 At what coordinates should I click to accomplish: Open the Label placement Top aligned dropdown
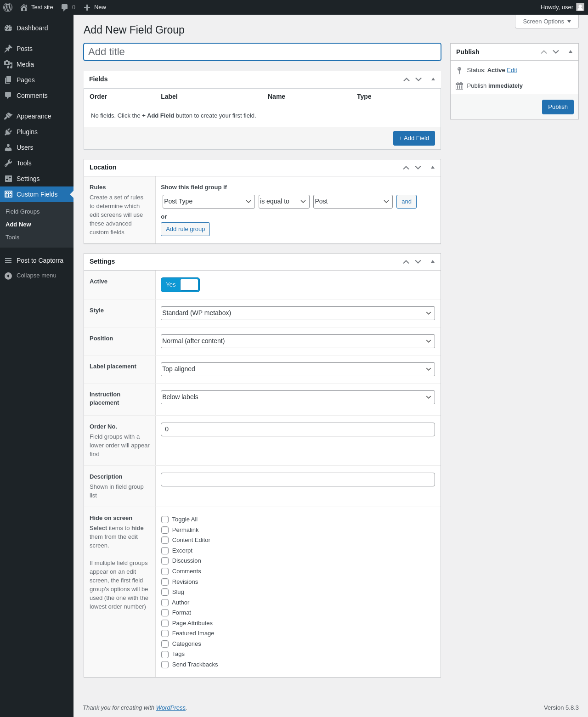pos(298,369)
